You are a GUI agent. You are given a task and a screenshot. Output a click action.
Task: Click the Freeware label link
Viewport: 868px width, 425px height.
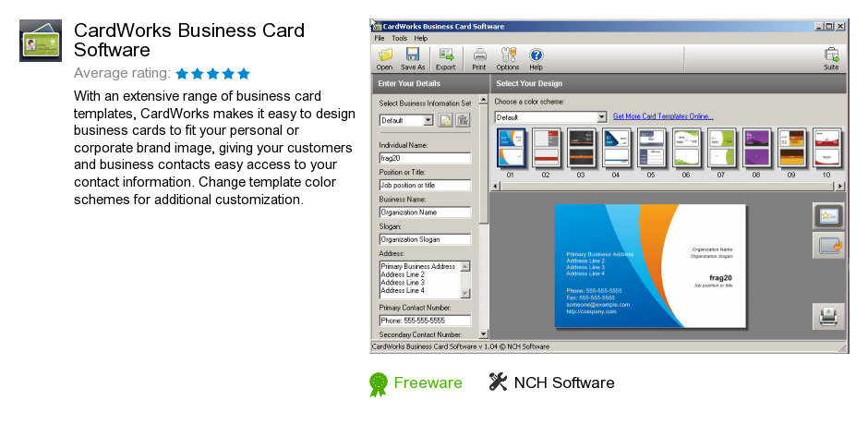428,382
